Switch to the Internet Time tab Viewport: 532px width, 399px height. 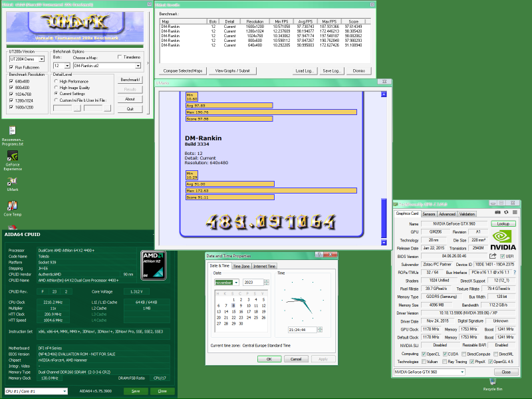(265, 267)
